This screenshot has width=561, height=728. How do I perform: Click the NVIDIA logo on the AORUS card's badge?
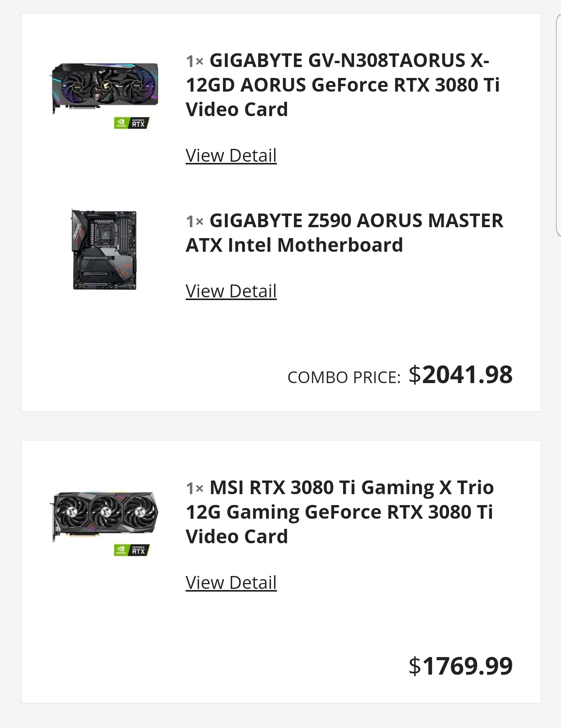tap(121, 124)
